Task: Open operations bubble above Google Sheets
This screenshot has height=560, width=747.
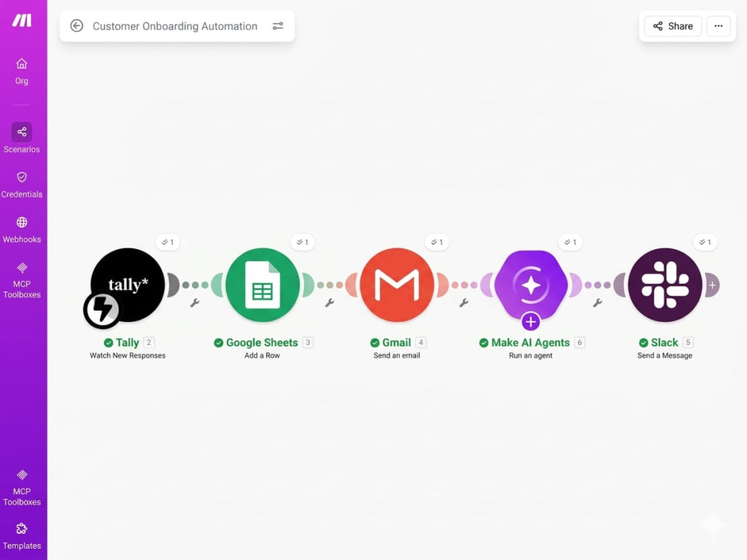Action: point(303,243)
